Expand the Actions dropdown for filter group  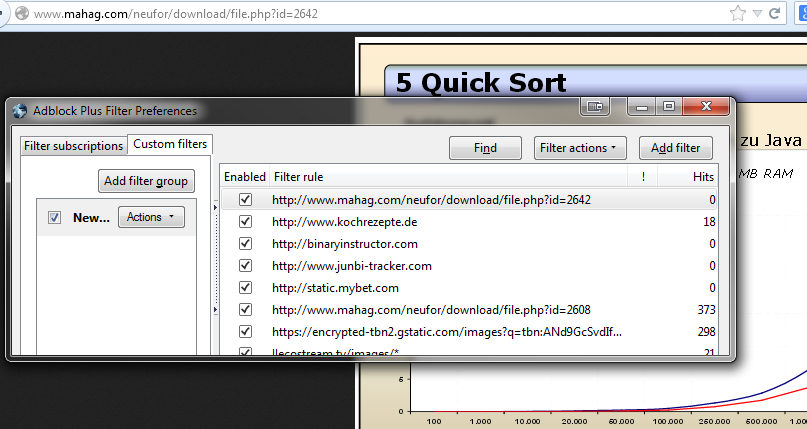(150, 217)
